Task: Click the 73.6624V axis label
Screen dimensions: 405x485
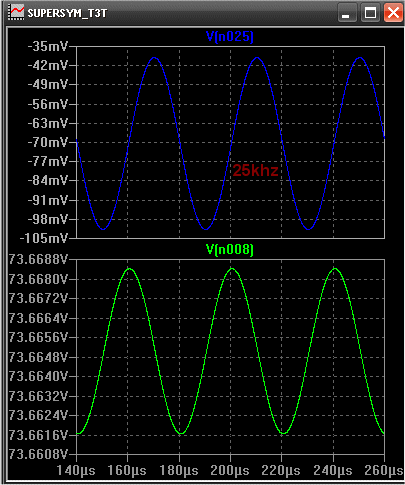Action: (38, 415)
